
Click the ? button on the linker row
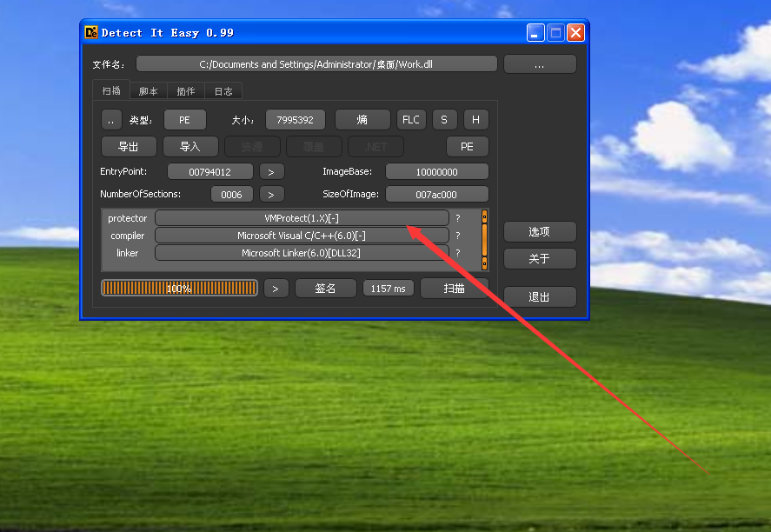click(458, 253)
